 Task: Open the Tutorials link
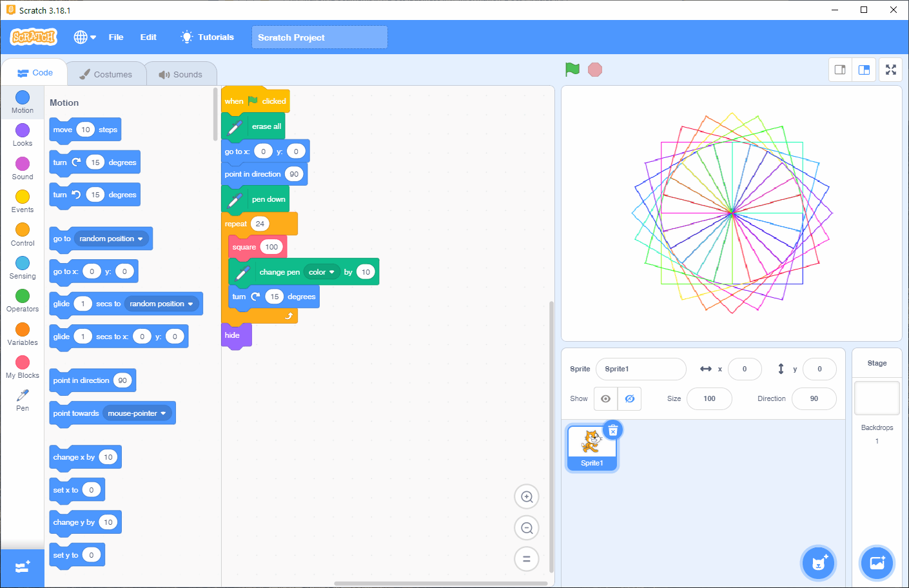[208, 37]
